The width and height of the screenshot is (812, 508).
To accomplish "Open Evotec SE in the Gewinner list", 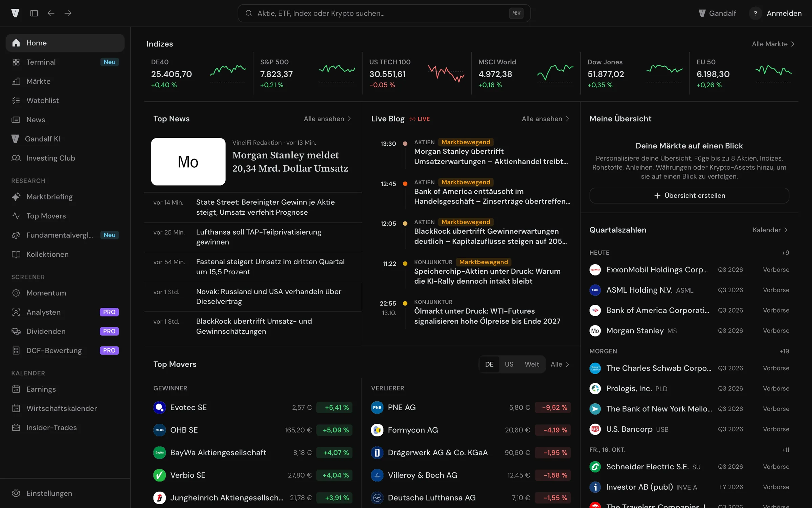I will (253, 407).
